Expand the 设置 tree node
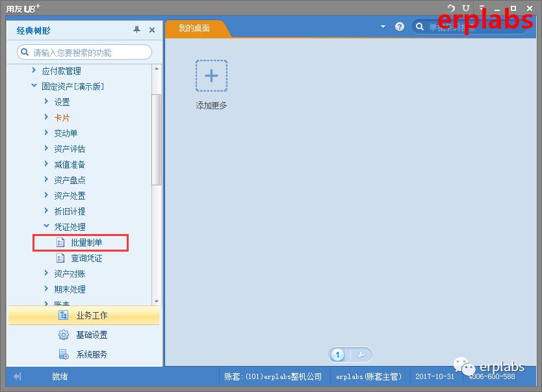This screenshot has height=392, width=542. pos(46,101)
